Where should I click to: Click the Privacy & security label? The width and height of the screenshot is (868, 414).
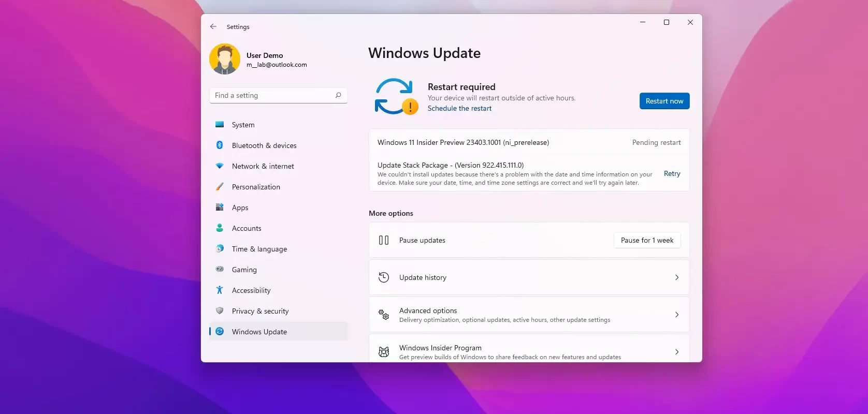click(261, 311)
